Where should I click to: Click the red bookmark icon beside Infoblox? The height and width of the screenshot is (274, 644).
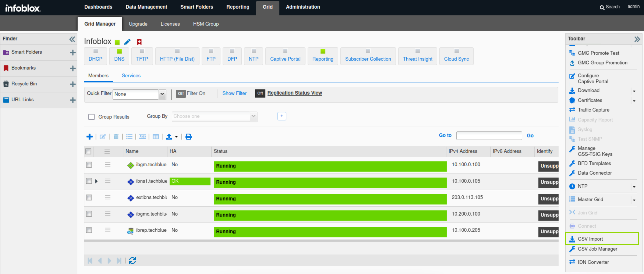point(139,42)
